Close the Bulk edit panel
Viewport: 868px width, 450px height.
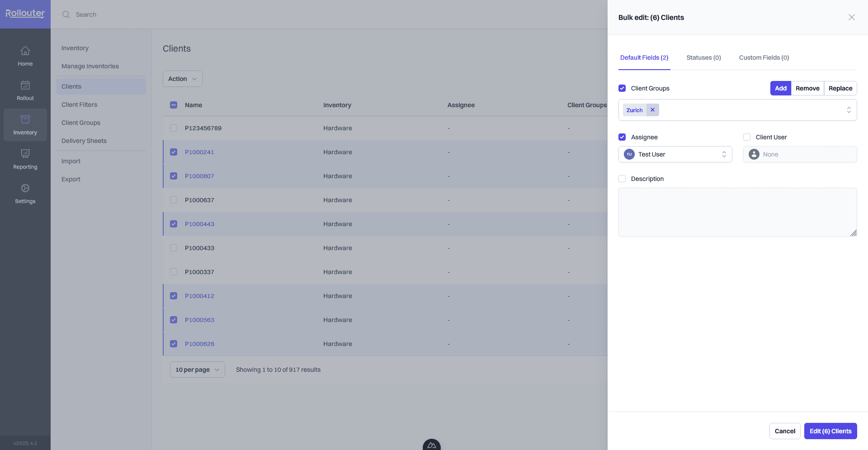coord(852,17)
